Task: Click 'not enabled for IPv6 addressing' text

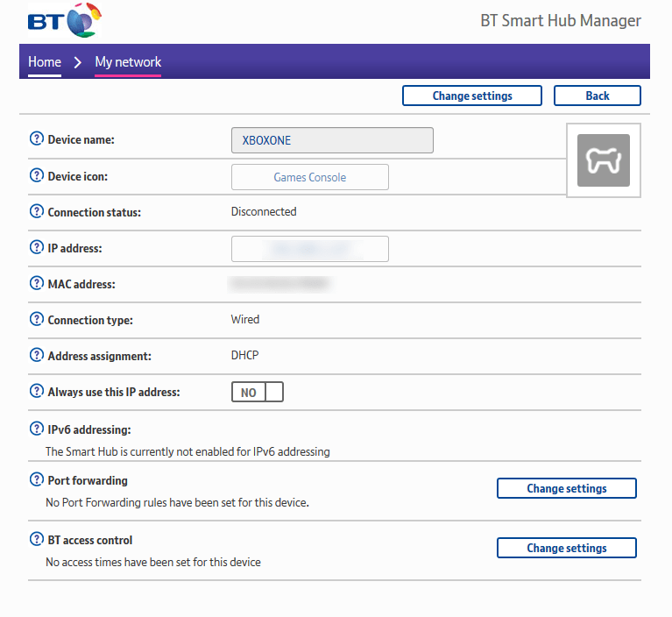Action: pos(187,452)
